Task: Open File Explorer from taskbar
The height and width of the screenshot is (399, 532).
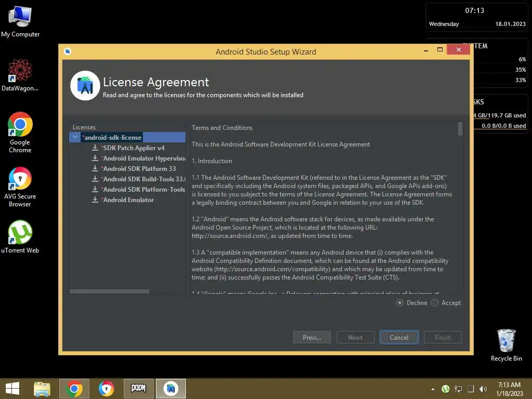Action: (x=42, y=389)
